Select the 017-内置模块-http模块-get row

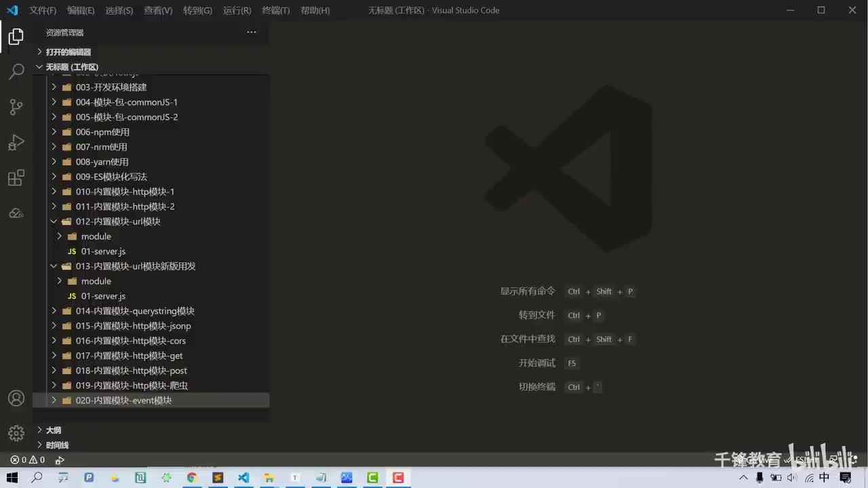click(151, 356)
